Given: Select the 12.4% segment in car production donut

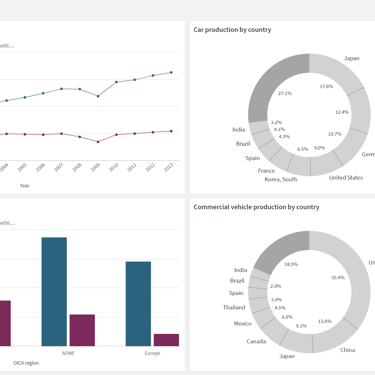Looking at the screenshot, I should [360, 110].
